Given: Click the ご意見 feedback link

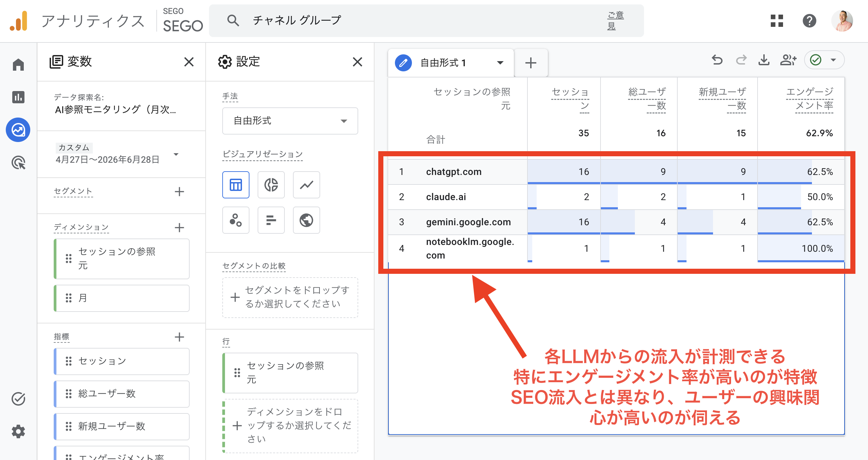Looking at the screenshot, I should click(x=615, y=21).
